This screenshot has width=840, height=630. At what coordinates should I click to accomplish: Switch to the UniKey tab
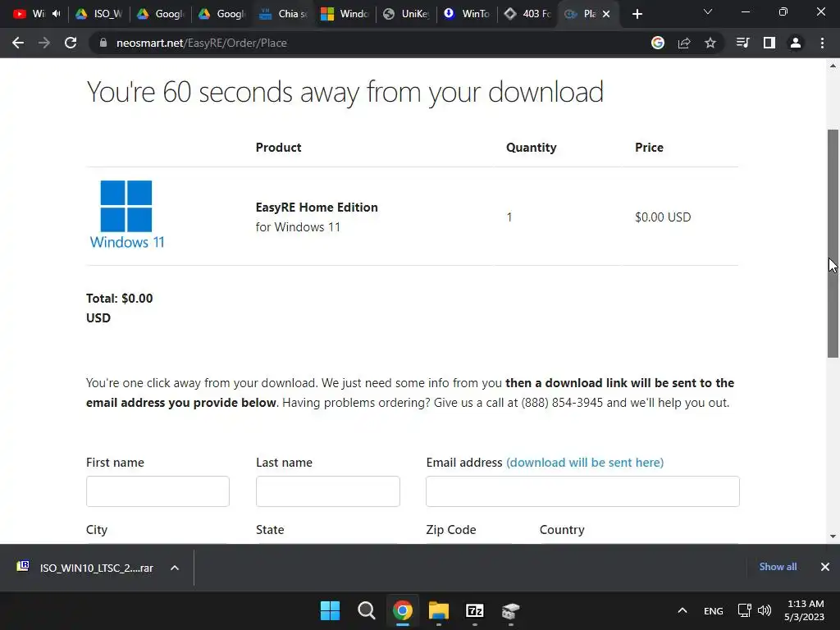407,14
